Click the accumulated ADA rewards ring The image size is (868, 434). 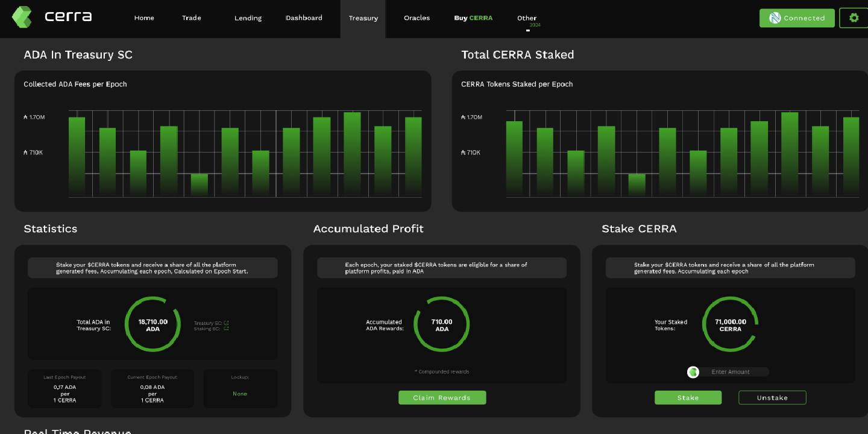[x=441, y=324]
